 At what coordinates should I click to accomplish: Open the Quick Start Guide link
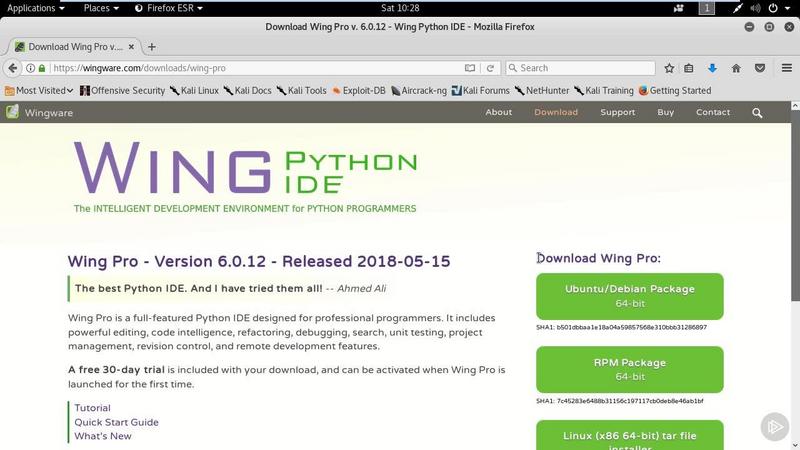pos(116,422)
